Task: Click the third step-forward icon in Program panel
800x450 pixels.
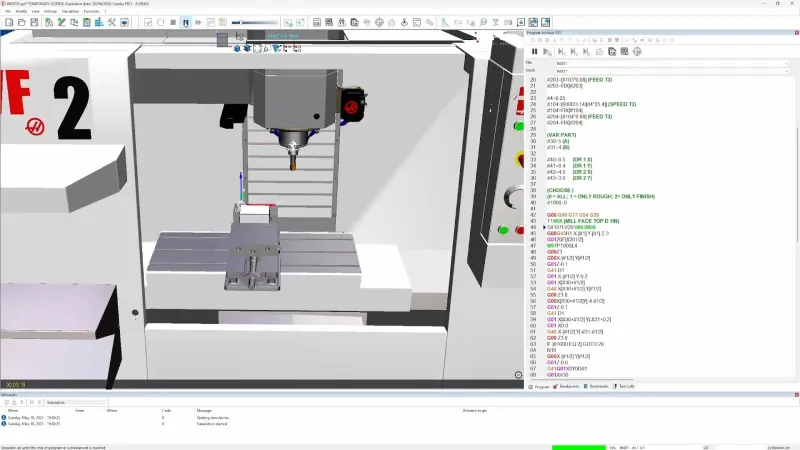Action: (x=587, y=52)
